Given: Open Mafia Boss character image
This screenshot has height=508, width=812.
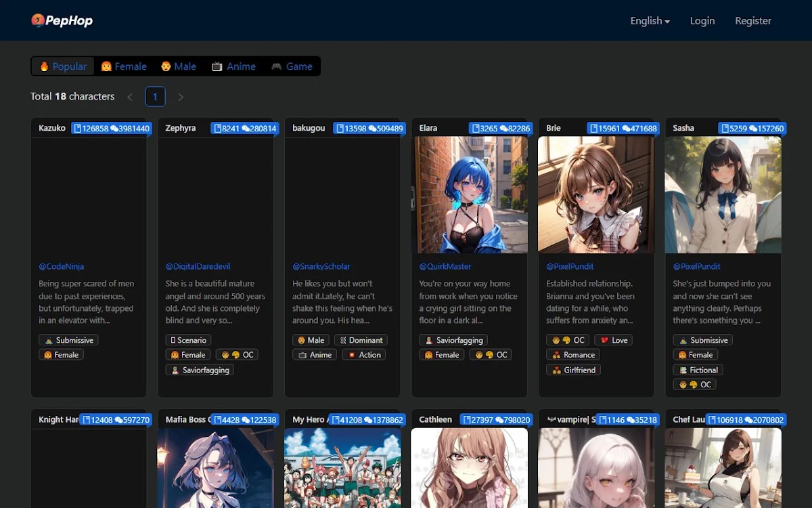Looking at the screenshot, I should [216, 468].
